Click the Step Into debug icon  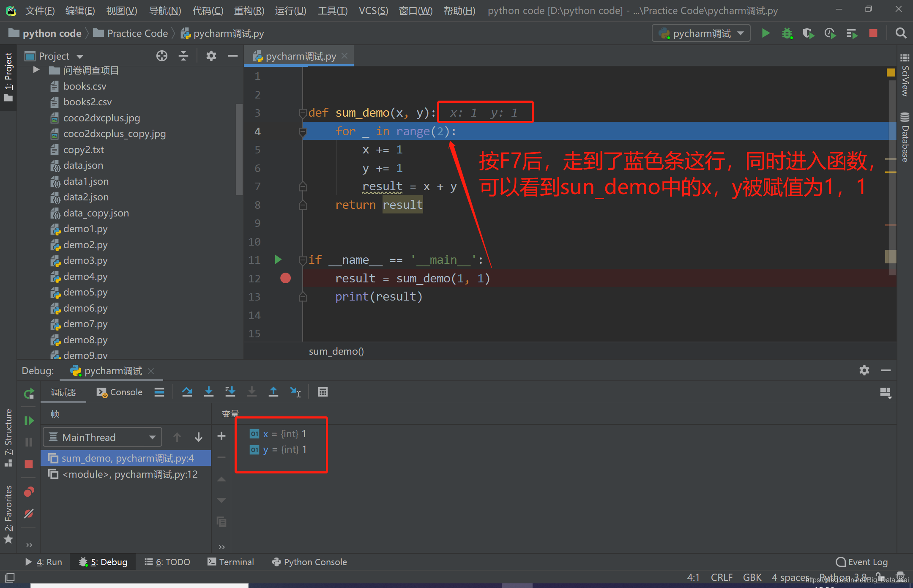209,392
